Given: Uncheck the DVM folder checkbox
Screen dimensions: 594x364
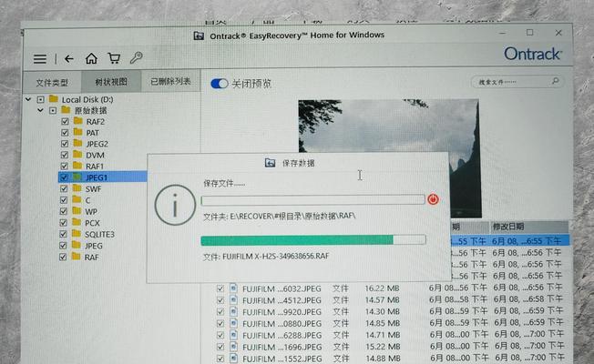Looking at the screenshot, I should point(65,155).
